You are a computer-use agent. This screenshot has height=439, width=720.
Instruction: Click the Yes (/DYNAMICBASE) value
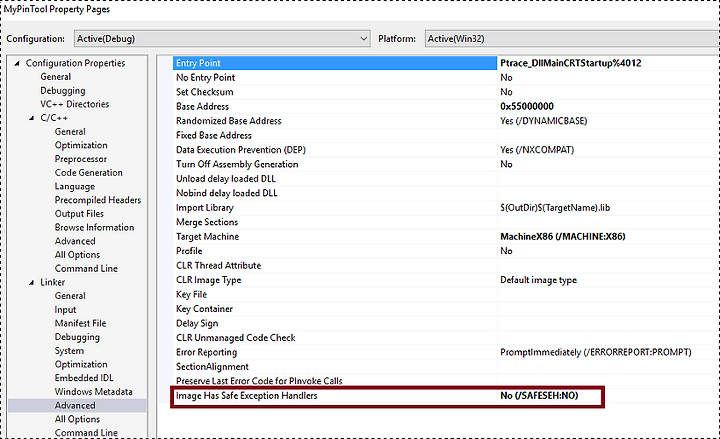click(x=544, y=121)
